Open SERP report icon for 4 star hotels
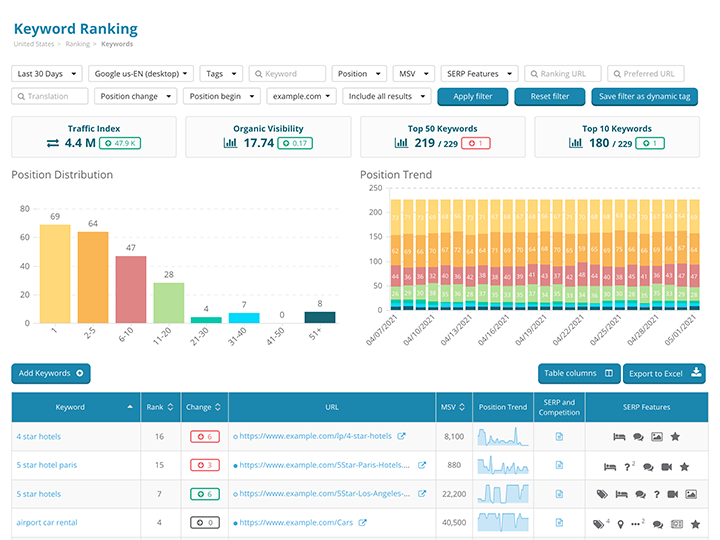The image size is (720, 540). pyautogui.click(x=559, y=436)
